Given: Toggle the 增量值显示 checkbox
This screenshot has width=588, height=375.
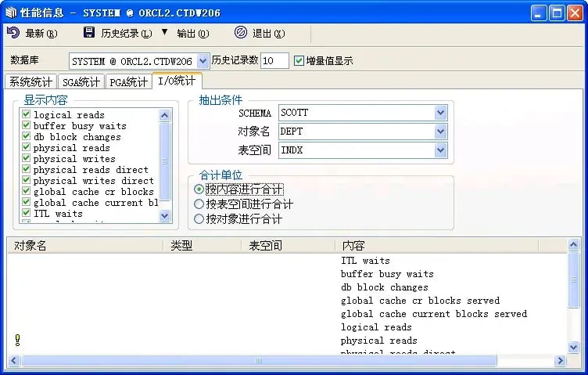Looking at the screenshot, I should (299, 61).
